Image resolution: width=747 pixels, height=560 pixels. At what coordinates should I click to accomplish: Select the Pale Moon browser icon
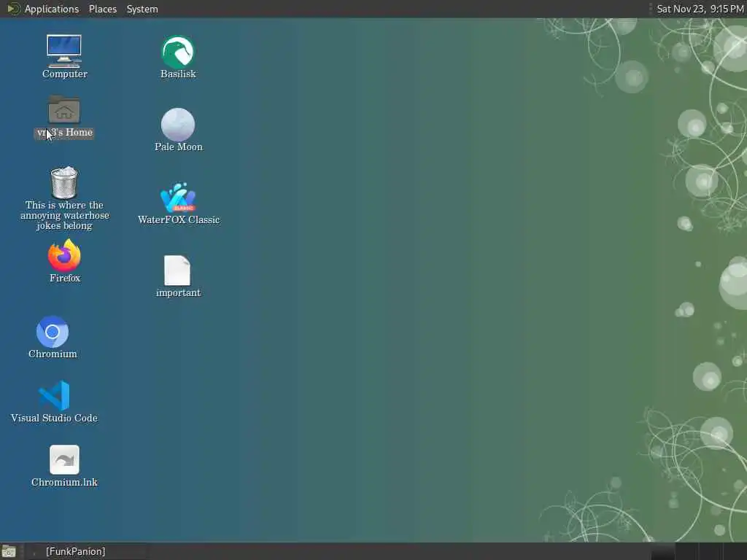pyautogui.click(x=178, y=125)
